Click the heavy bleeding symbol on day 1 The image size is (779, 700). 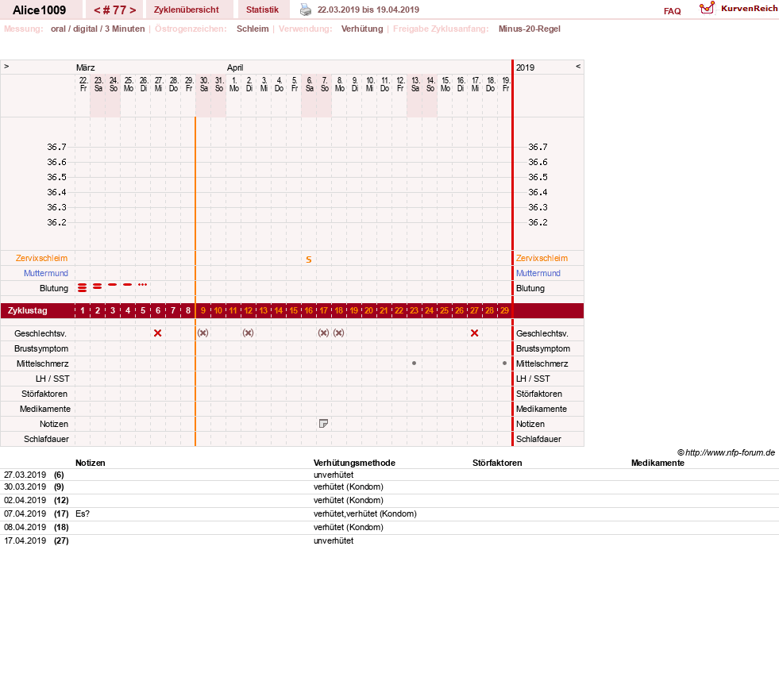[83, 288]
